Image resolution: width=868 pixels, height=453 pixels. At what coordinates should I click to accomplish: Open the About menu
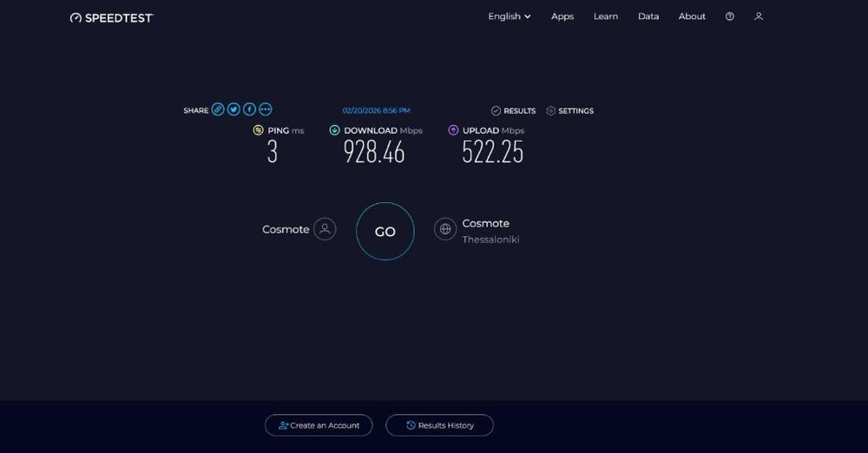coord(692,16)
